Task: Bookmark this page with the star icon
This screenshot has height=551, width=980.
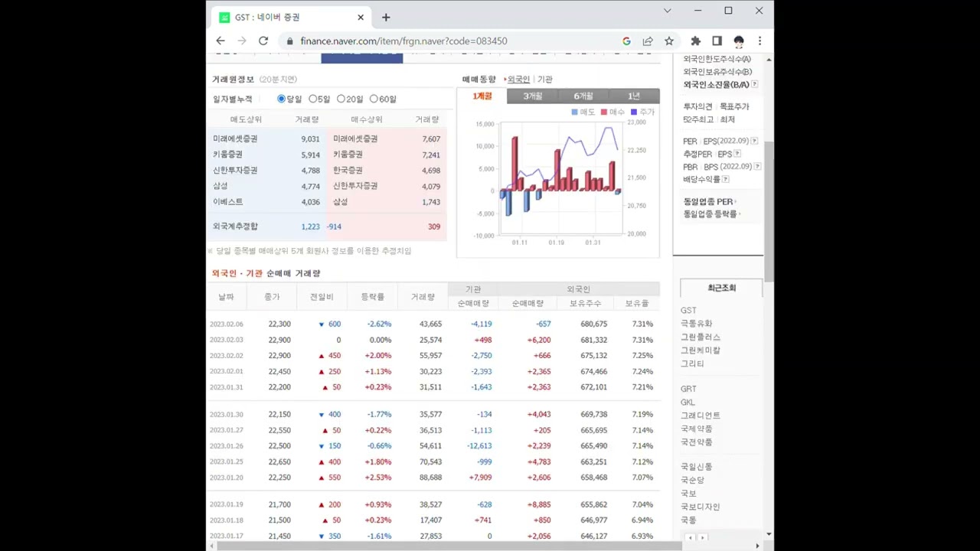Action: [x=669, y=41]
